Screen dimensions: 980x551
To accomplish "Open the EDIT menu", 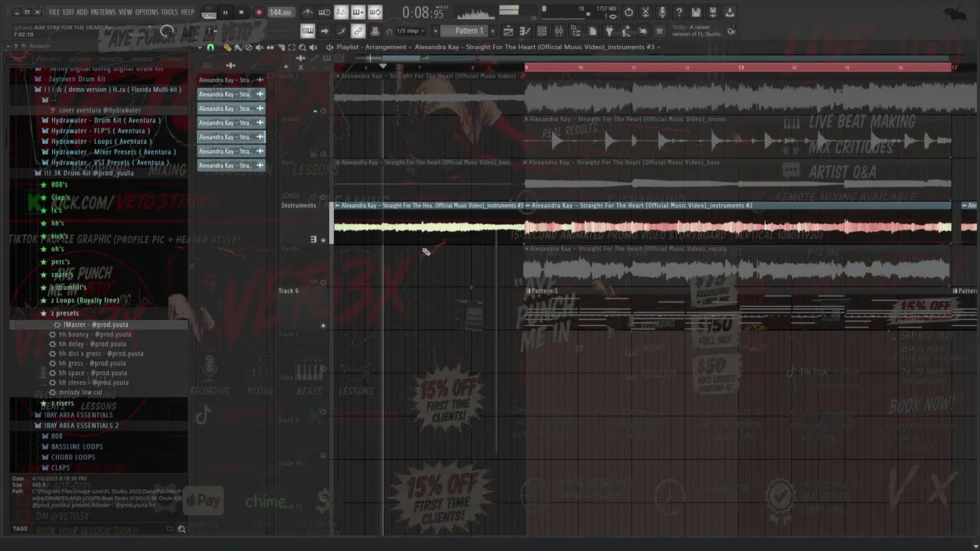I will (68, 12).
